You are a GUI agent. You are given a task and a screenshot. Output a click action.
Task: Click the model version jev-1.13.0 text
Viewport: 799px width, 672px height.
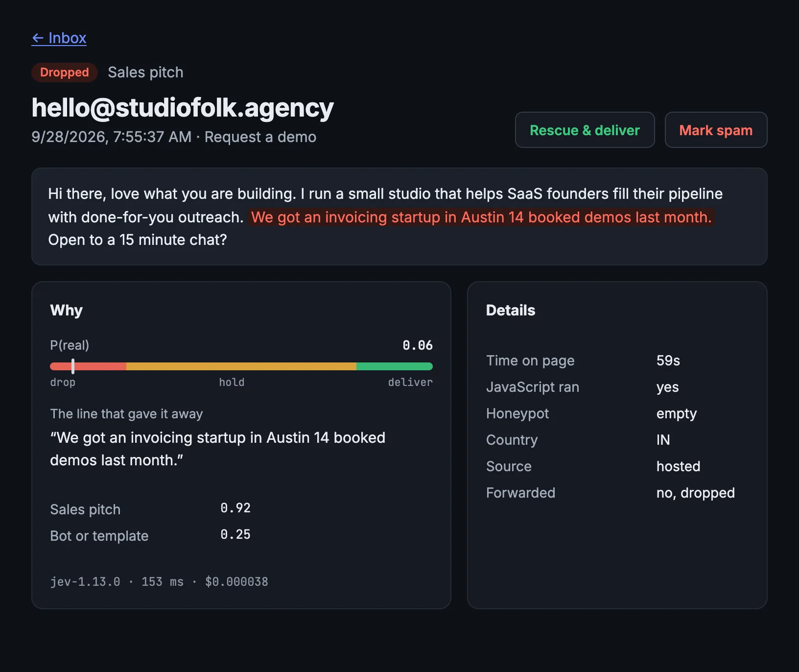point(85,582)
